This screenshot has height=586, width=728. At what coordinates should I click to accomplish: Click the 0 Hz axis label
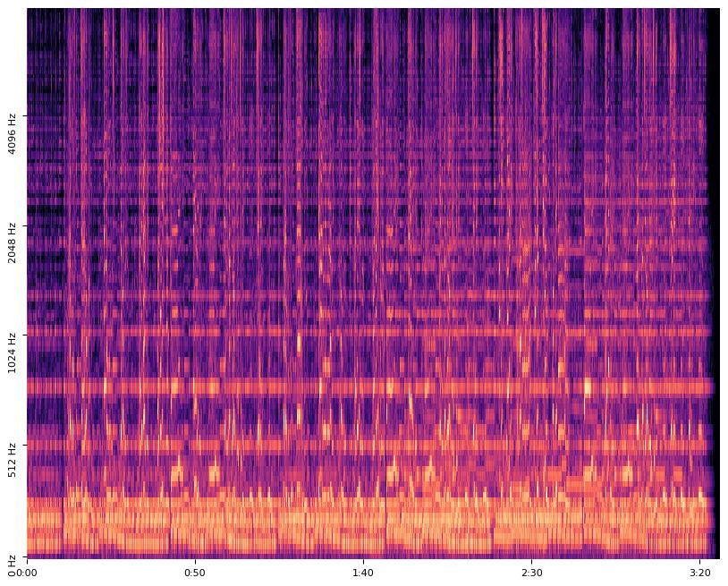pos(12,565)
